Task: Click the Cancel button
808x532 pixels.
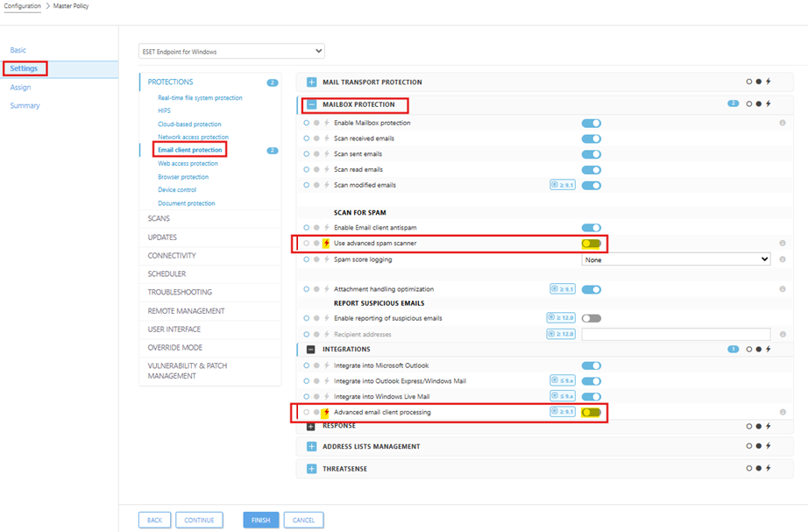Action: click(x=303, y=520)
